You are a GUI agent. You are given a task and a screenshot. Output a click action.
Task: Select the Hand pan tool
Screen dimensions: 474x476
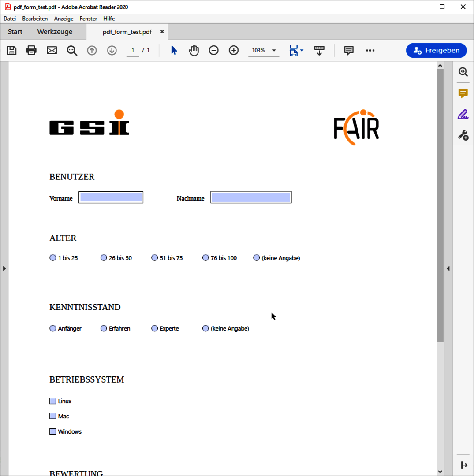[x=194, y=50]
